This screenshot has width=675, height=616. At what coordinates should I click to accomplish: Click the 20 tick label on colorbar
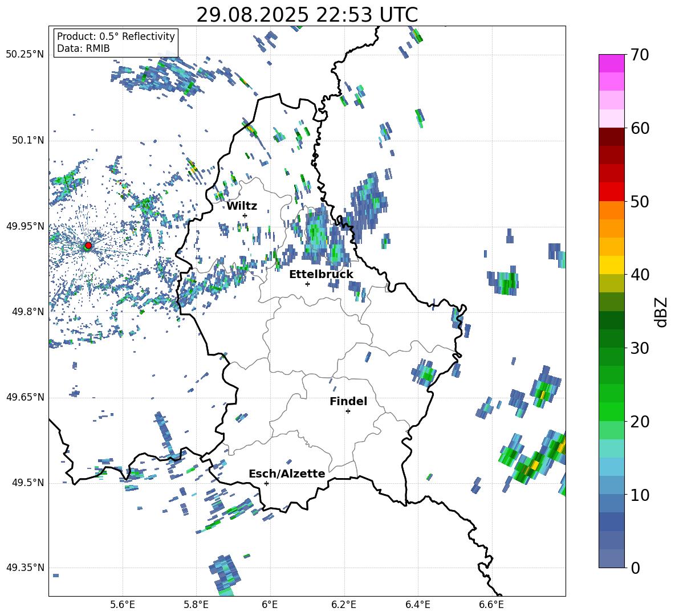(x=640, y=421)
